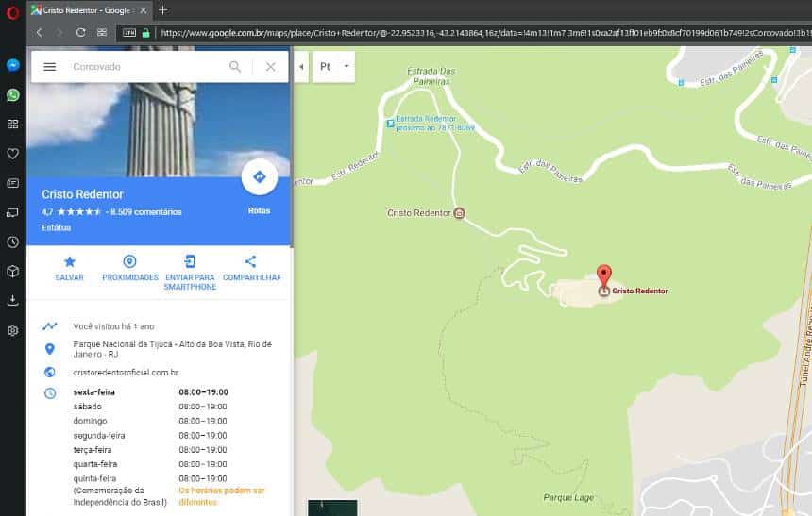The width and height of the screenshot is (812, 516).
Task: Open Messenger in the Opera sidebar
Action: tap(13, 65)
